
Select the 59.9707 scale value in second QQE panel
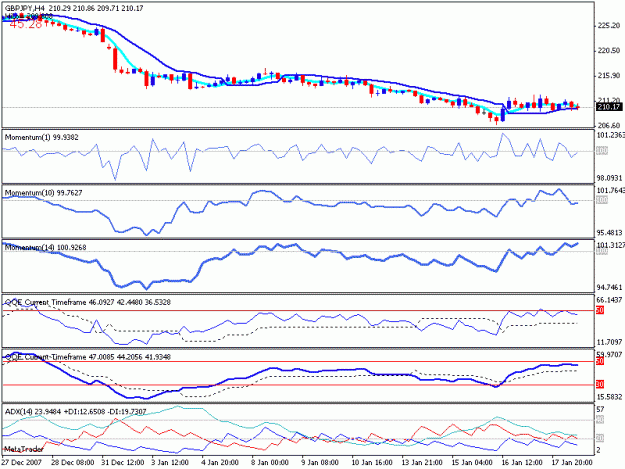tap(609, 355)
